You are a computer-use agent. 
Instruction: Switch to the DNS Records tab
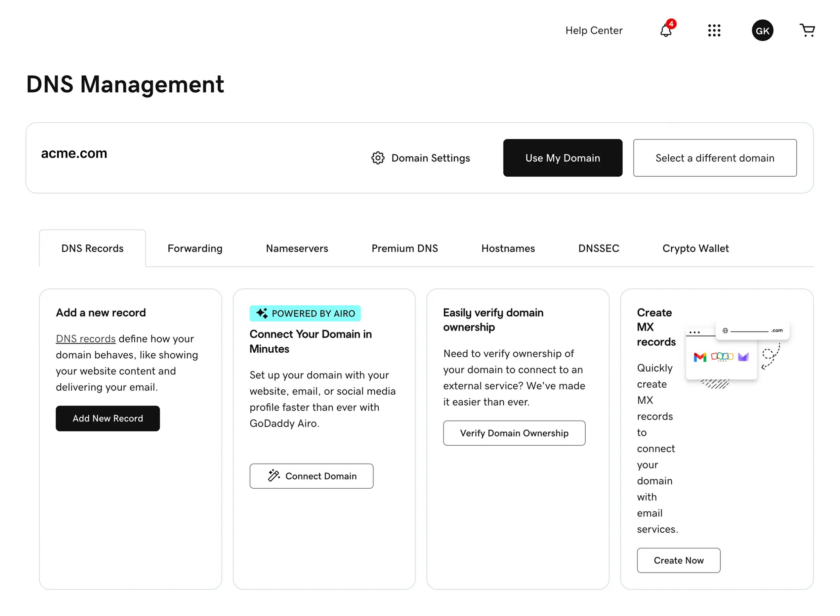(92, 248)
